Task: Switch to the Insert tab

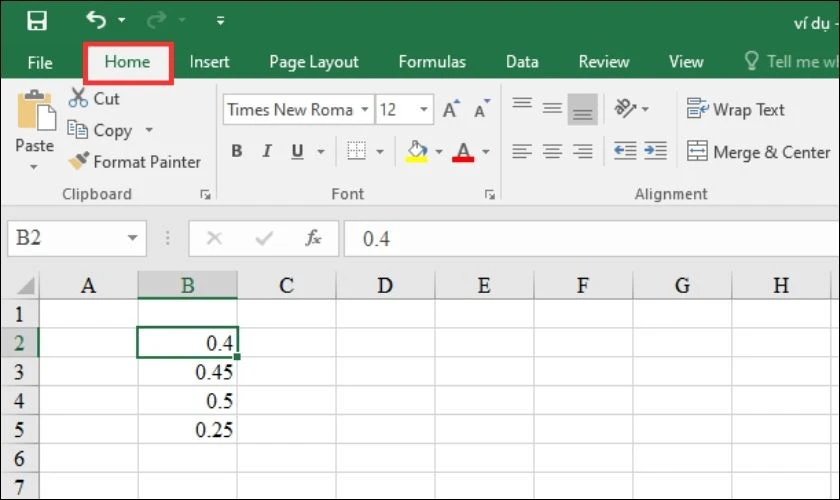Action: coord(209,62)
